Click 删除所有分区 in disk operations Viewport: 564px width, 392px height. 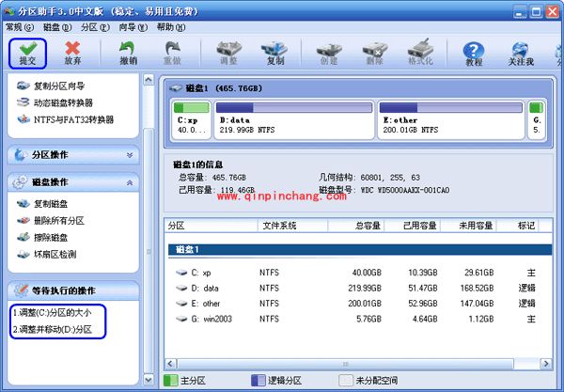click(60, 220)
